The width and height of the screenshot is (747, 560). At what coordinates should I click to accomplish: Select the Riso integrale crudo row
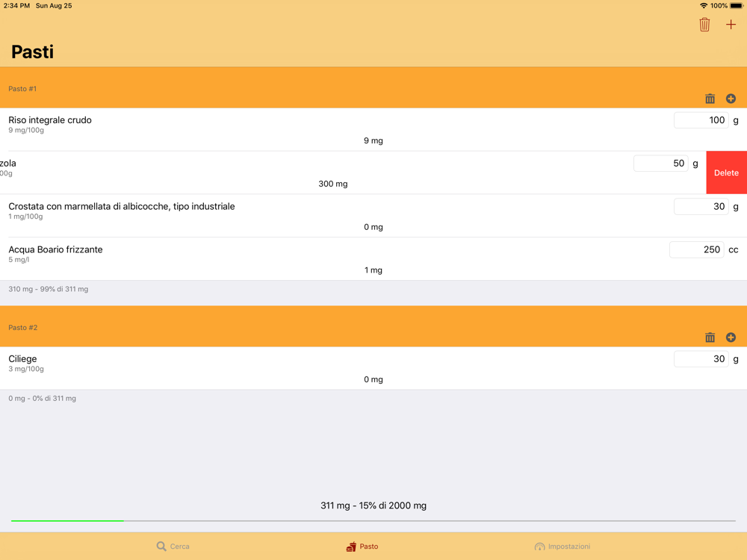[373, 129]
